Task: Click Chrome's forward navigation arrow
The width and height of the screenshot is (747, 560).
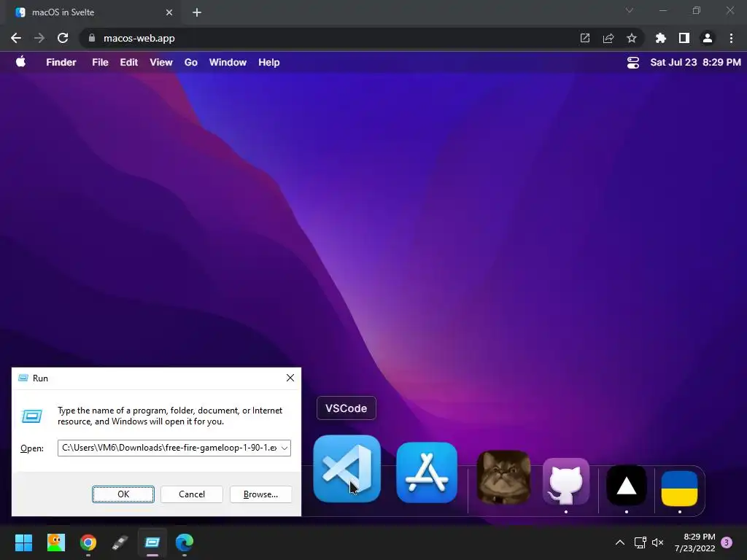Action: 39,38
